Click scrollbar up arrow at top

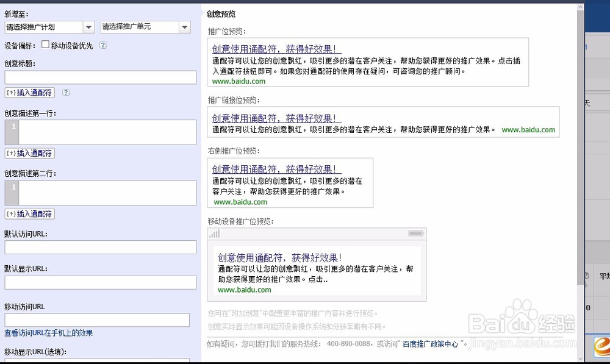tap(581, 7)
